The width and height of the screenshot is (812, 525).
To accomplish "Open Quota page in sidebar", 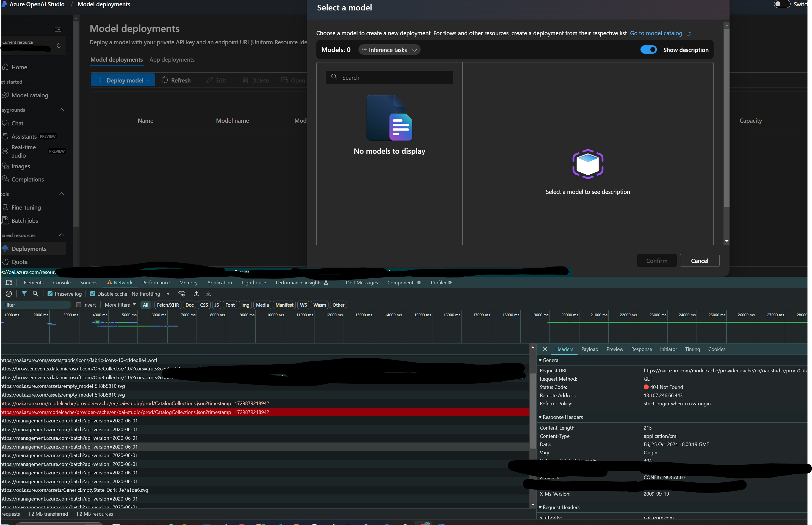I will [x=20, y=262].
